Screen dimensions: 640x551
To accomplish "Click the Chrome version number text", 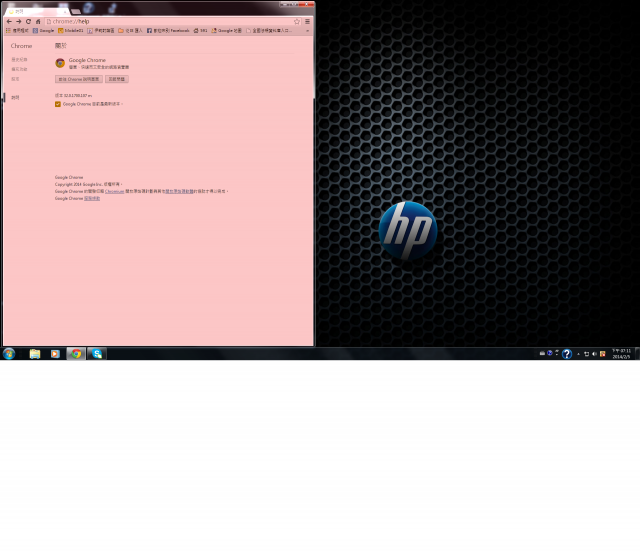I will (x=73, y=96).
